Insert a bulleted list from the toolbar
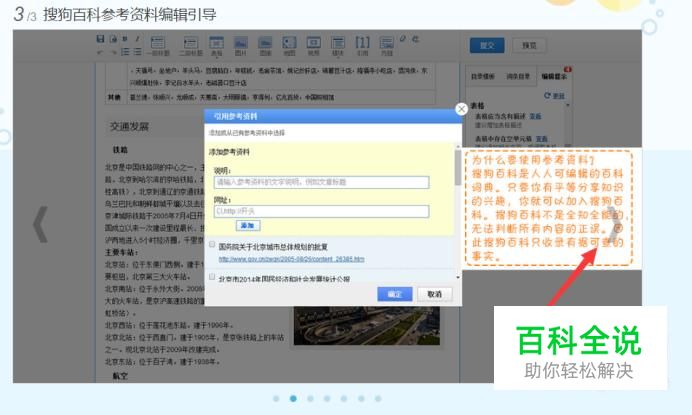The width and height of the screenshot is (692, 415). [x=138, y=52]
